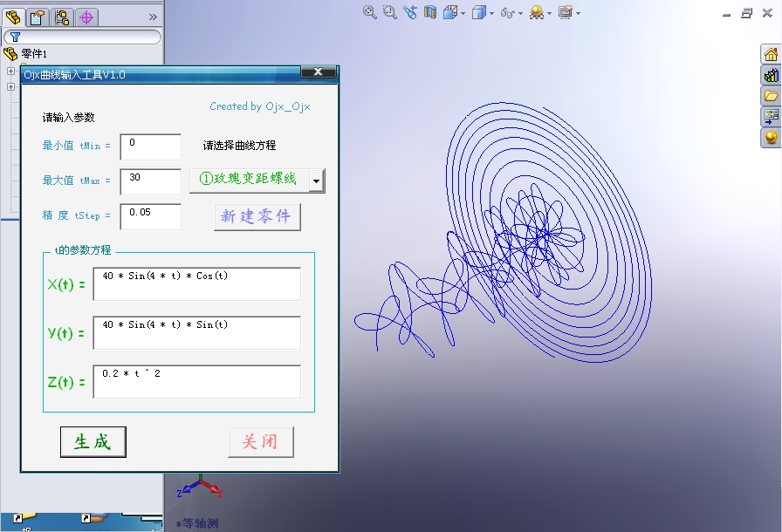Screen dimensions: 782x532
Task: Click the View Settings monitor icon
Action: click(566, 12)
